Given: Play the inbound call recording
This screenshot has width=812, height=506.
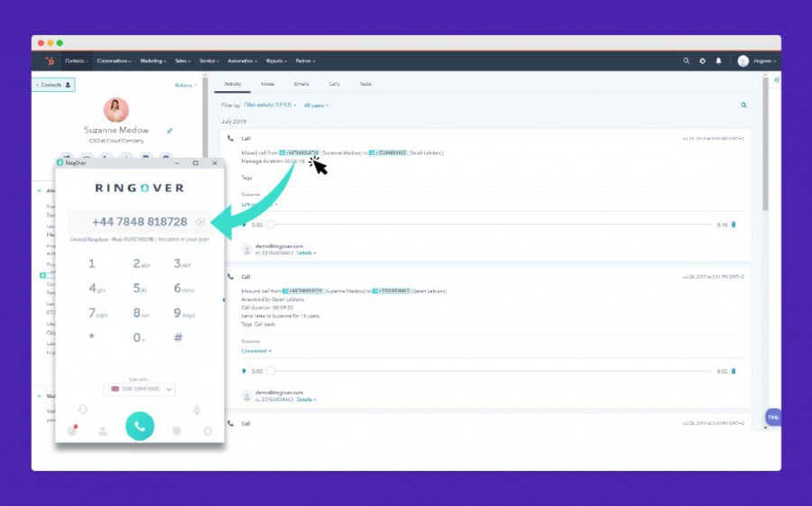Looking at the screenshot, I should click(x=244, y=371).
